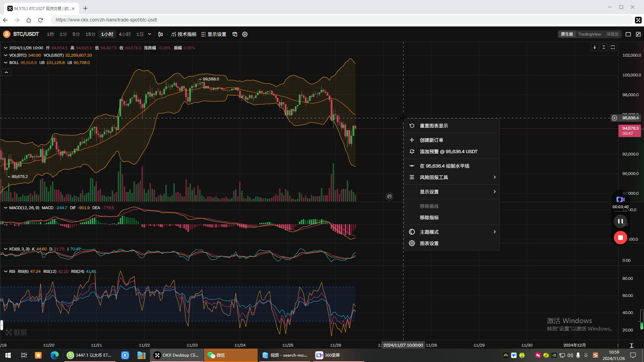Click the maximize pane icon
The height and width of the screenshot is (362, 644).
pyautogui.click(x=613, y=47)
